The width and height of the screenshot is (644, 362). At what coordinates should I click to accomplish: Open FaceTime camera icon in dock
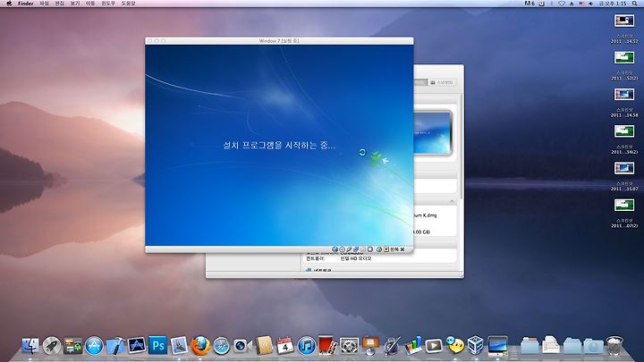(x=242, y=346)
